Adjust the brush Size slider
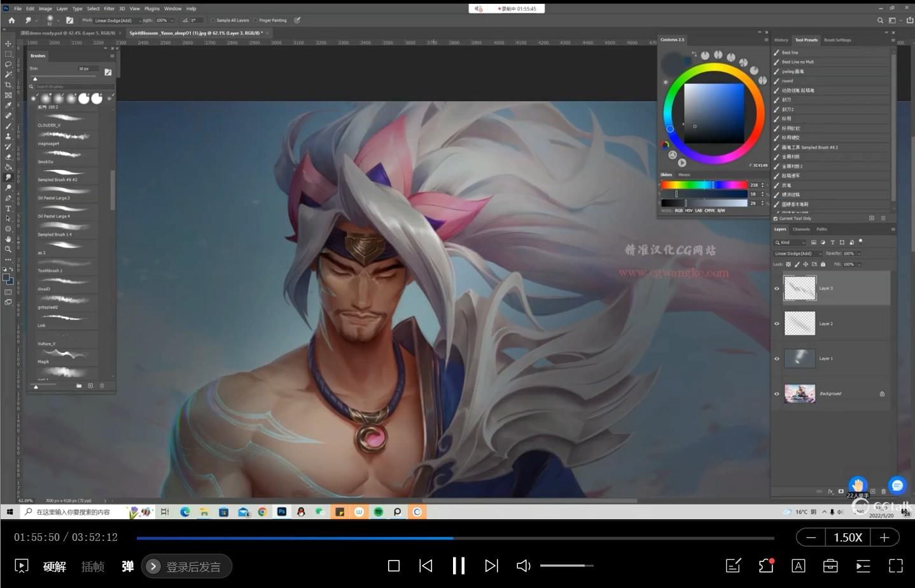This screenshot has width=915, height=588. click(64, 77)
